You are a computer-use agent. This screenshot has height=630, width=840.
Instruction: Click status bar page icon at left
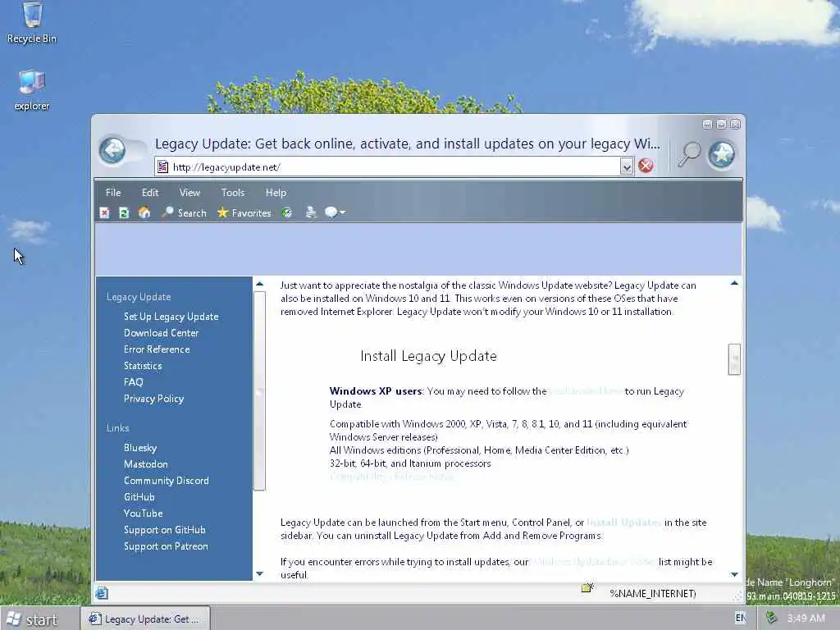(102, 593)
